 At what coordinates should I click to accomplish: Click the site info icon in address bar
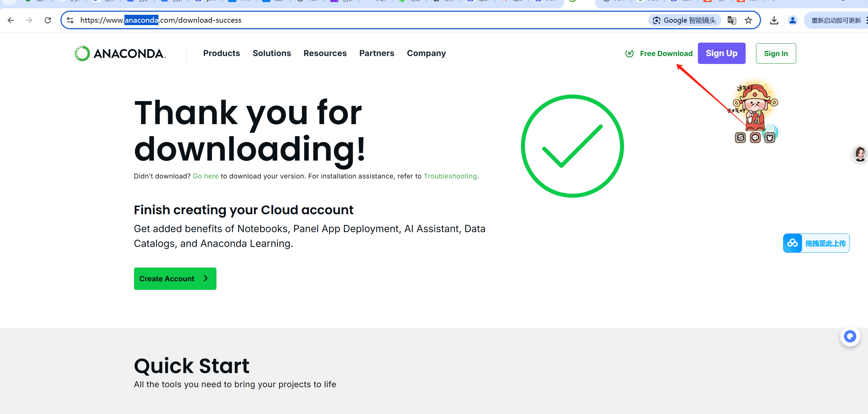point(70,20)
